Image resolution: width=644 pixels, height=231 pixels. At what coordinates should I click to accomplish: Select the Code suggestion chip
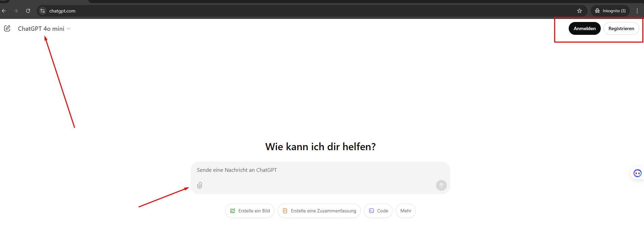point(378,211)
